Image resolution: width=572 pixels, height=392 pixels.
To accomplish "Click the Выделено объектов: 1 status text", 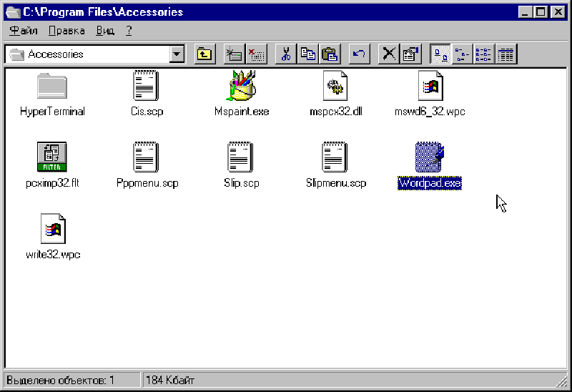I will [61, 381].
